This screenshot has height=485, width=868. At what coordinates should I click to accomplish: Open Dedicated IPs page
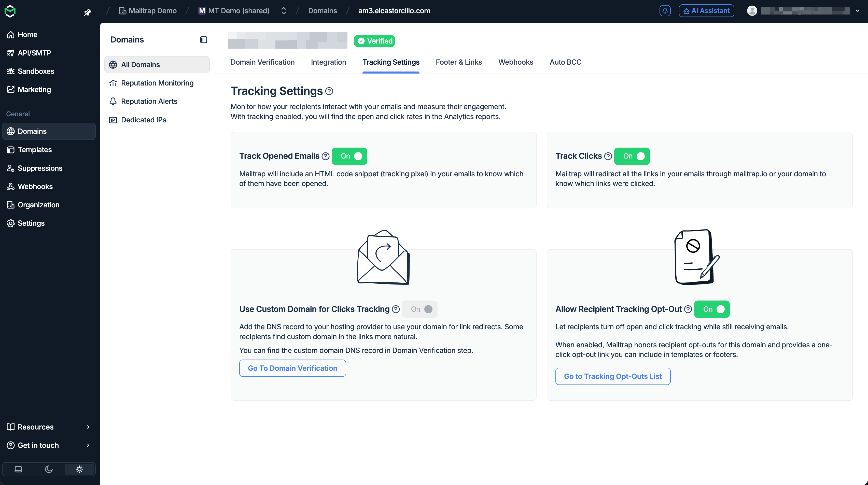coord(157,120)
